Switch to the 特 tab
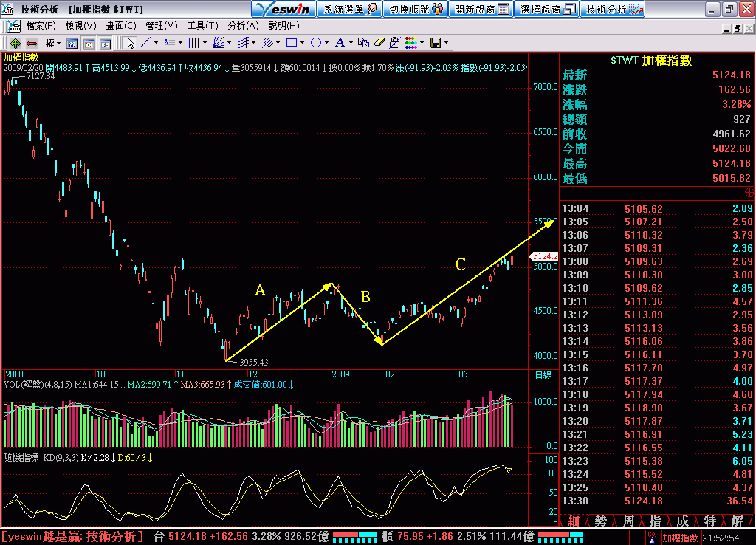756x545 pixels. pyautogui.click(x=710, y=521)
